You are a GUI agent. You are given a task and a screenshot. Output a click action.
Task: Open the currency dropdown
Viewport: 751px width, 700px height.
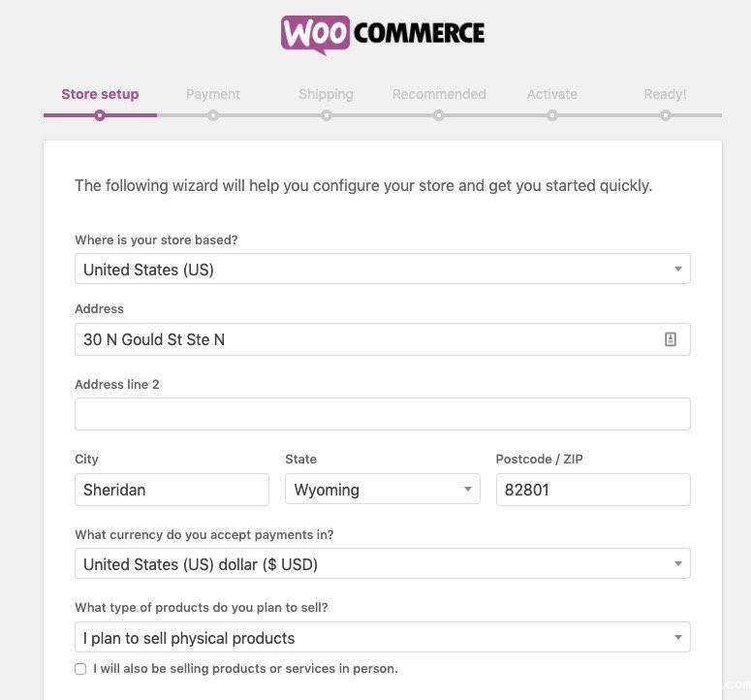click(x=382, y=564)
